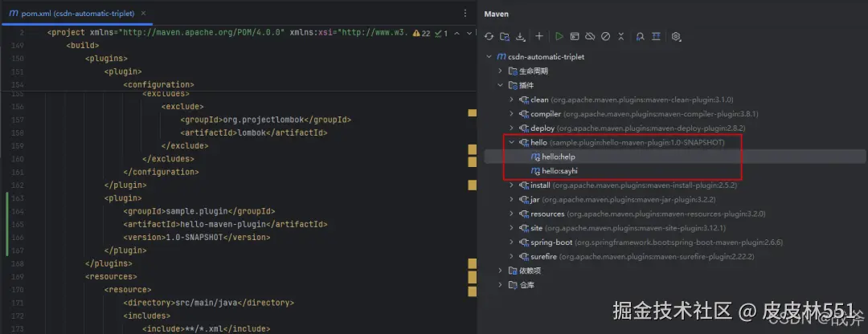Select the hello:help goal
Viewport: 868px width, 334px height.
pyautogui.click(x=558, y=157)
